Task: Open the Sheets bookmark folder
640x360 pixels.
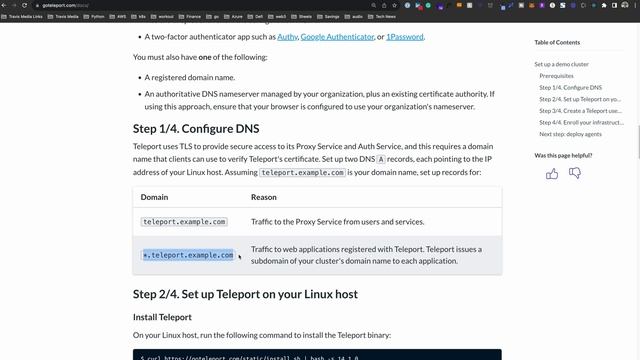Action: click(x=302, y=17)
